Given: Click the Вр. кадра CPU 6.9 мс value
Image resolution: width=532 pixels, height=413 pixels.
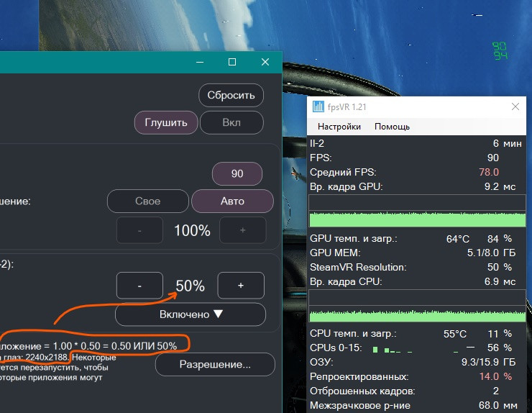Looking at the screenshot, I should [x=500, y=282].
